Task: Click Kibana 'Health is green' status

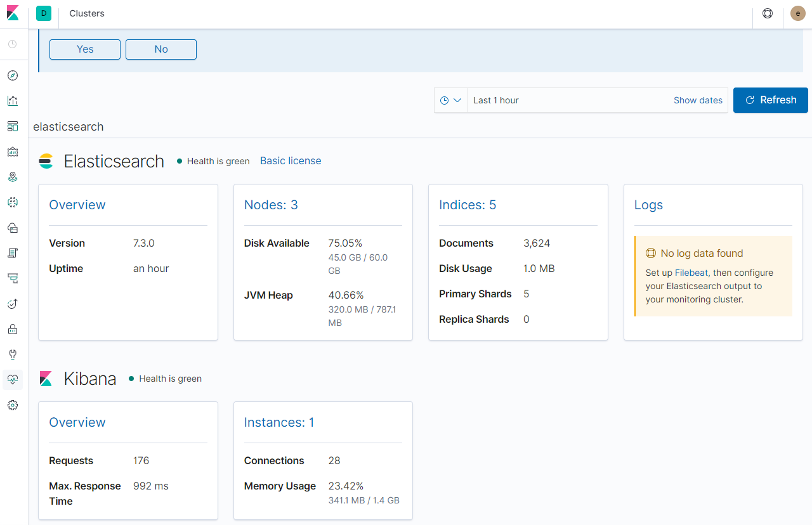Action: (x=166, y=379)
